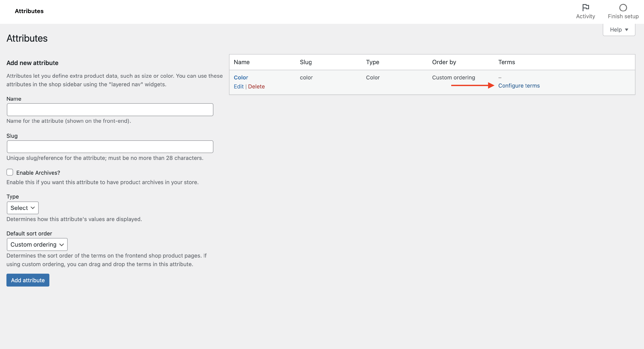Viewport: 644px width, 349px height.
Task: Click the Order by column header
Action: point(444,62)
